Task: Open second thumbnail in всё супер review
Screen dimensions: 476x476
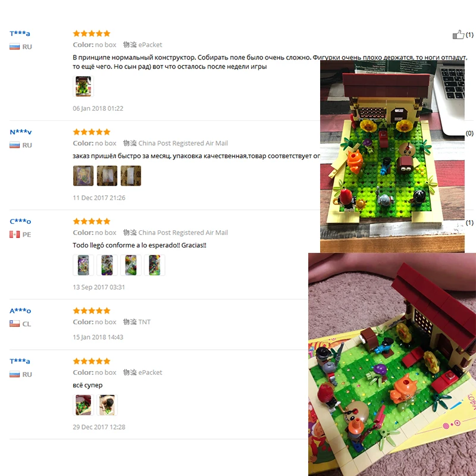Action: click(107, 405)
